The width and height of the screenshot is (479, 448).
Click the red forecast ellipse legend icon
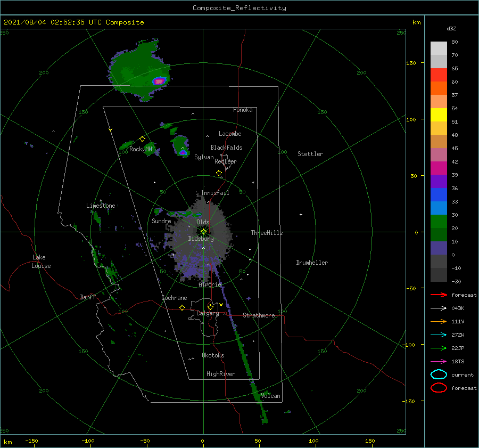coord(439,388)
